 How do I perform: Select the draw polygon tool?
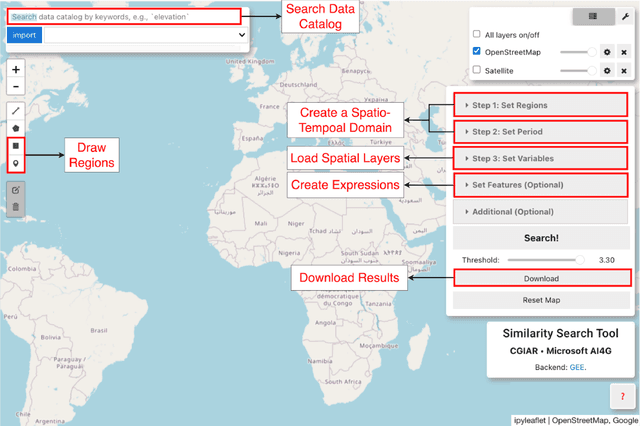(16, 128)
